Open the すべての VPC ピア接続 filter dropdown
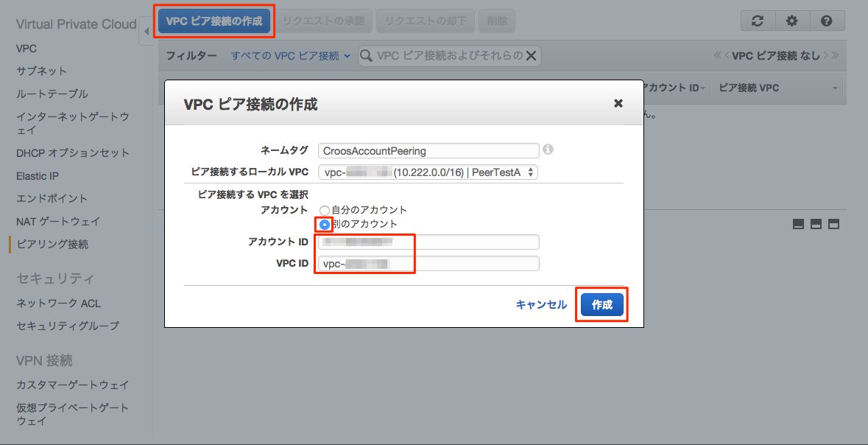 point(291,55)
